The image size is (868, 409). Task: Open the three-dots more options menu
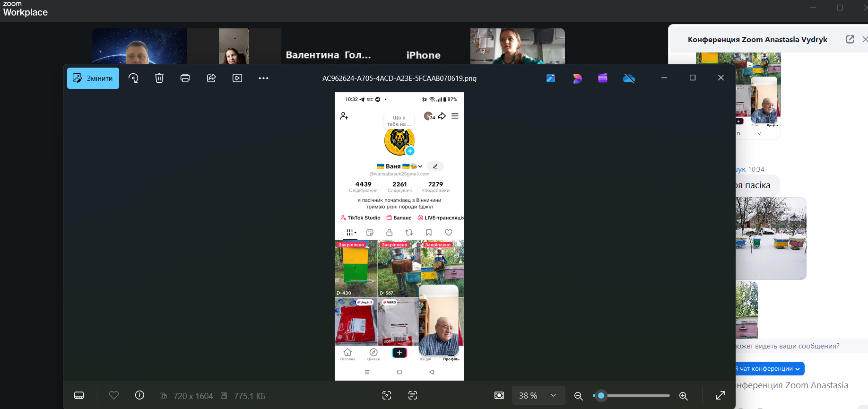click(263, 78)
